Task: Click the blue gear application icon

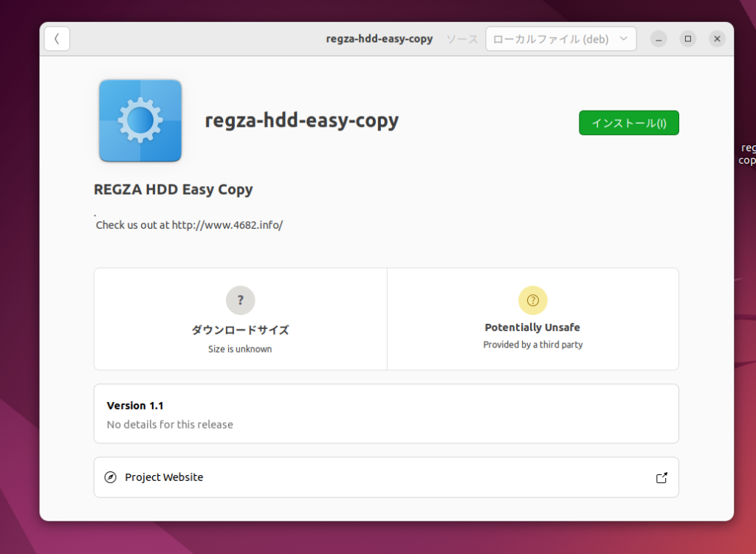Action: [140, 120]
